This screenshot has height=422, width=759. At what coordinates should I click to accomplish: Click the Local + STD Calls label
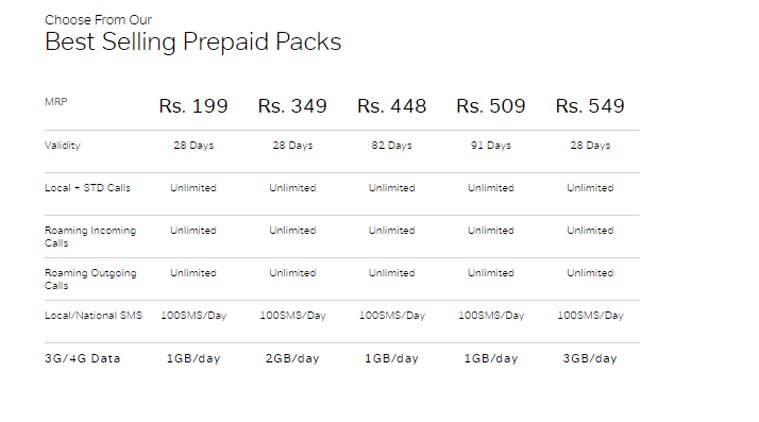[87, 188]
